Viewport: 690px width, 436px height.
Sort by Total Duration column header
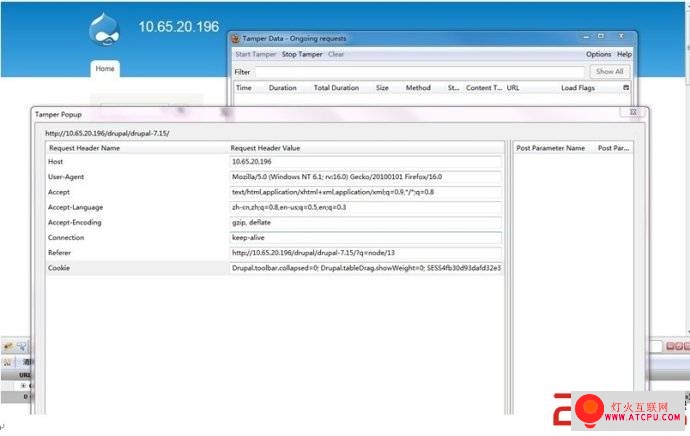336,88
